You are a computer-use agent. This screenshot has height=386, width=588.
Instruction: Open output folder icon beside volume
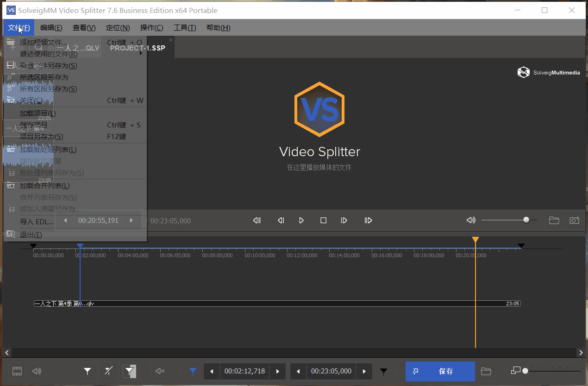point(554,220)
